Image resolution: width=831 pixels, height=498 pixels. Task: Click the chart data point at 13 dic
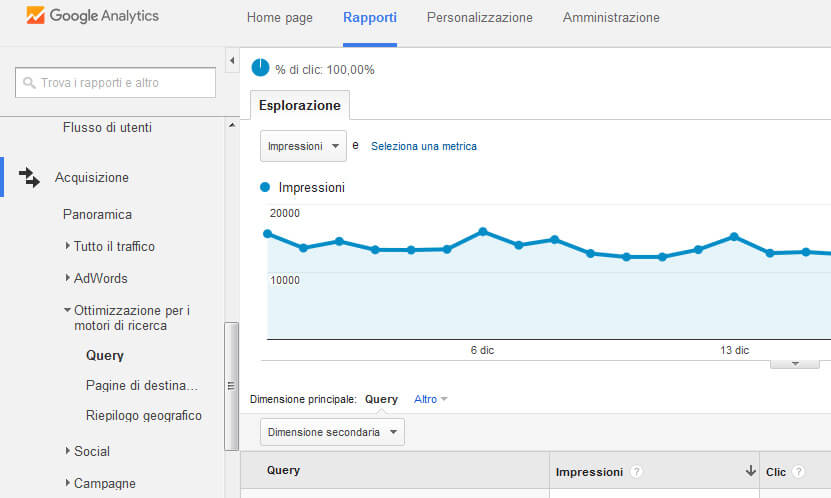coord(734,236)
